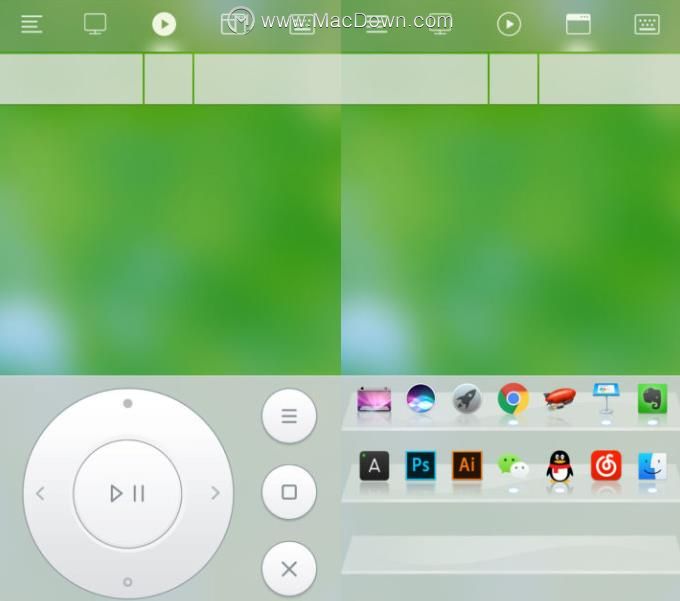The height and width of the screenshot is (601, 680).
Task: Switch to Evernote elephant icon
Action: coord(652,398)
